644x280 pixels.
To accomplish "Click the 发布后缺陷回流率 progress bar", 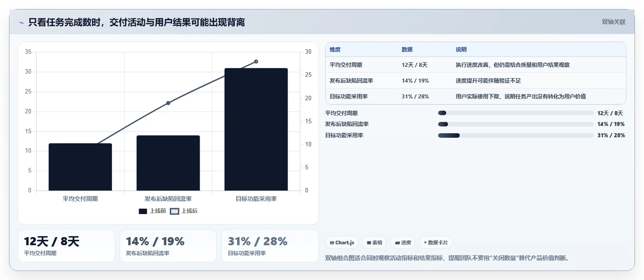I will [516, 124].
